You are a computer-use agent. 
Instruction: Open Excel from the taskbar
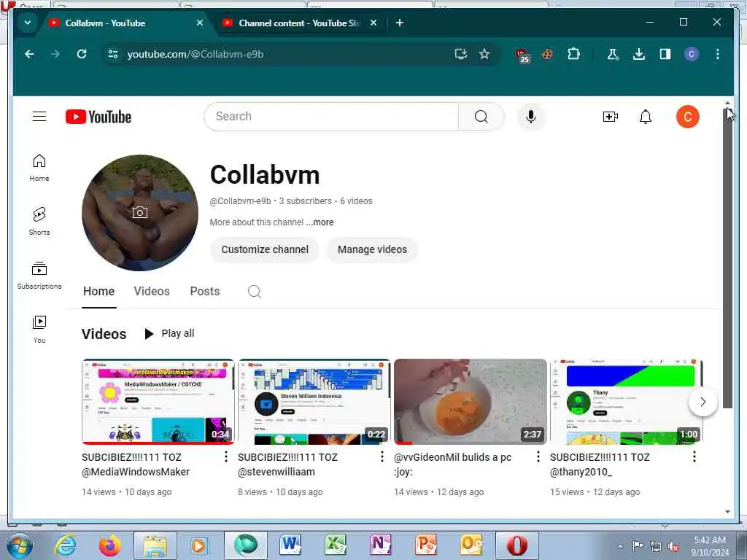click(336, 546)
